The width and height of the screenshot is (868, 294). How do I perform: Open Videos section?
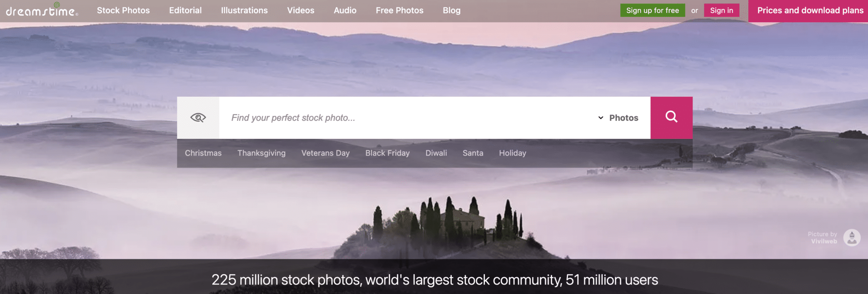tap(301, 10)
